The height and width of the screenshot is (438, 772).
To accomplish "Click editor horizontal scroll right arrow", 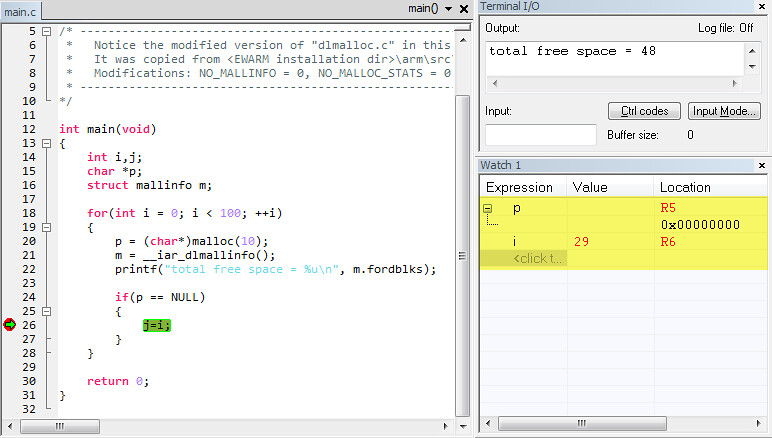I will 446,426.
